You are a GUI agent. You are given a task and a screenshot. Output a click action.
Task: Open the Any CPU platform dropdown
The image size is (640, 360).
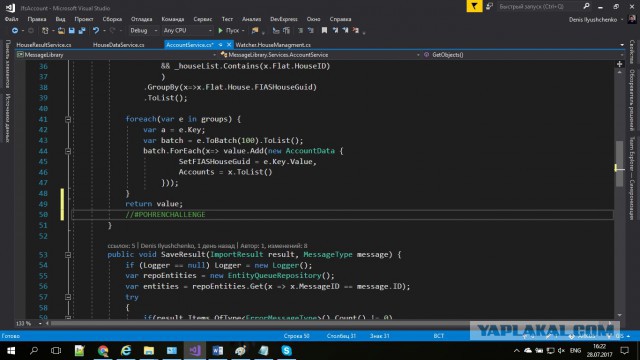tap(187, 31)
